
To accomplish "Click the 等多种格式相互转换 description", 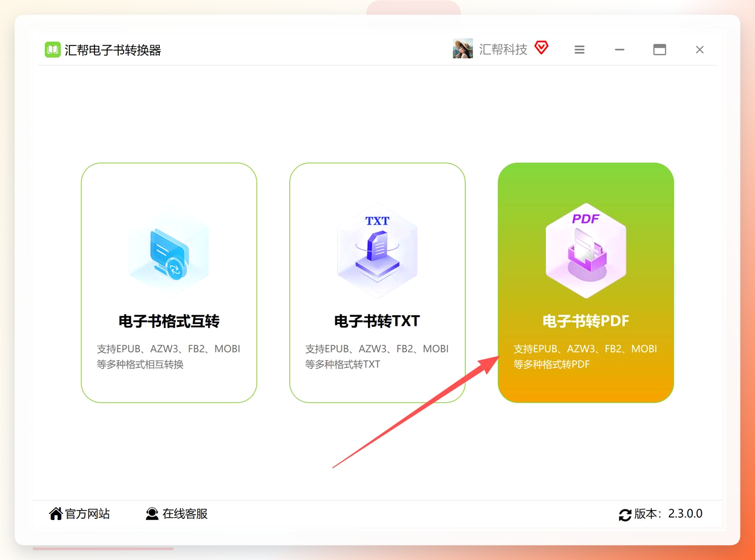I will pos(140,364).
